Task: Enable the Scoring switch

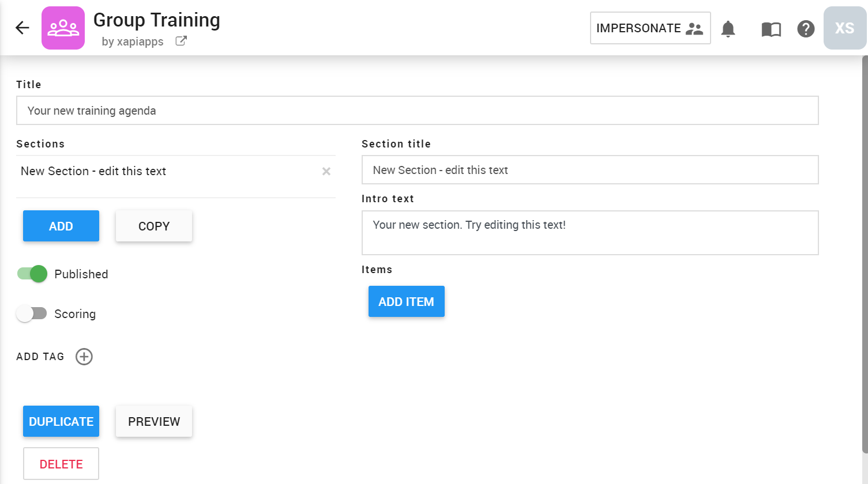Action: pos(32,313)
